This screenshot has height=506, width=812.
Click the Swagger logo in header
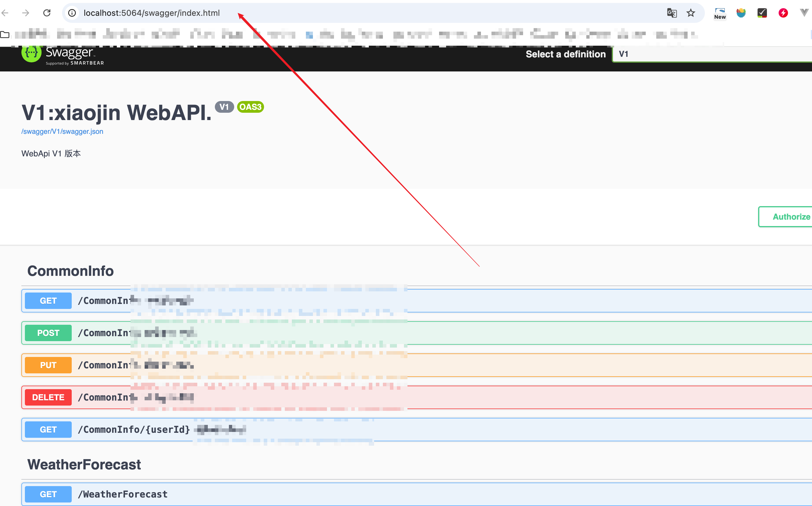[x=63, y=54]
